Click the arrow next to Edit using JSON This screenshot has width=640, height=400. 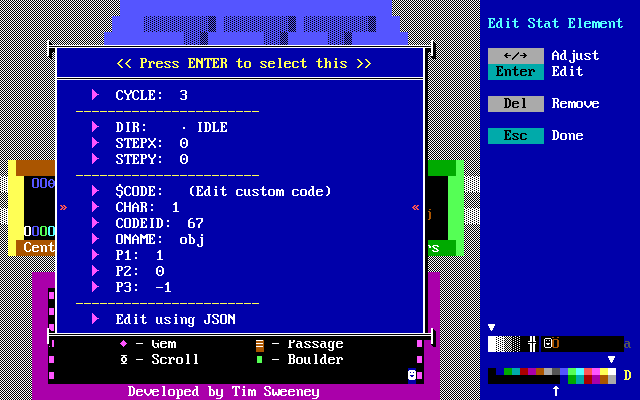coord(96,319)
